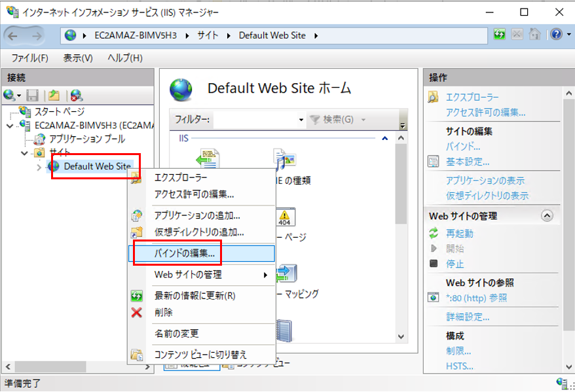Click the delete connection icon
Image resolution: width=575 pixels, height=392 pixels.
[76, 96]
